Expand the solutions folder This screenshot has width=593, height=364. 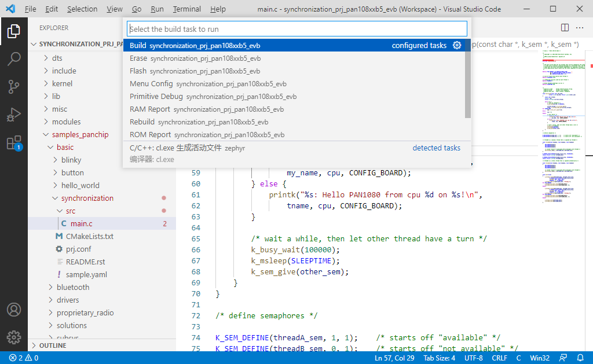[x=50, y=325]
